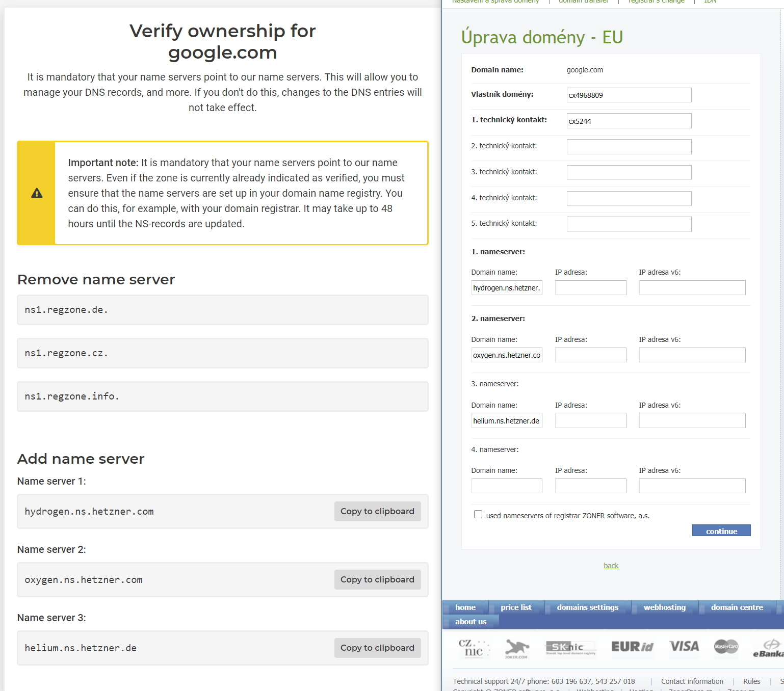Click nameserver 3 IP adresa v6 field
This screenshot has height=691, width=784.
(x=692, y=420)
